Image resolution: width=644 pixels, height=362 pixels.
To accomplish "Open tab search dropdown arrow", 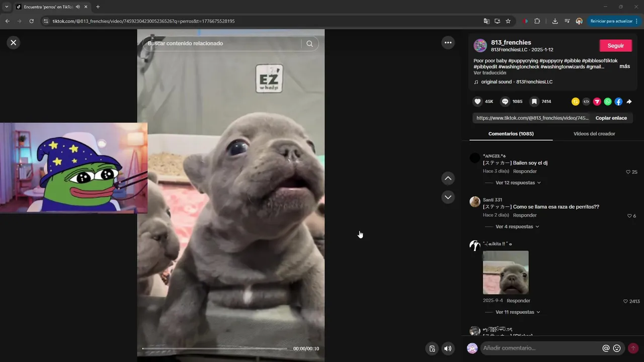I will [7, 7].
